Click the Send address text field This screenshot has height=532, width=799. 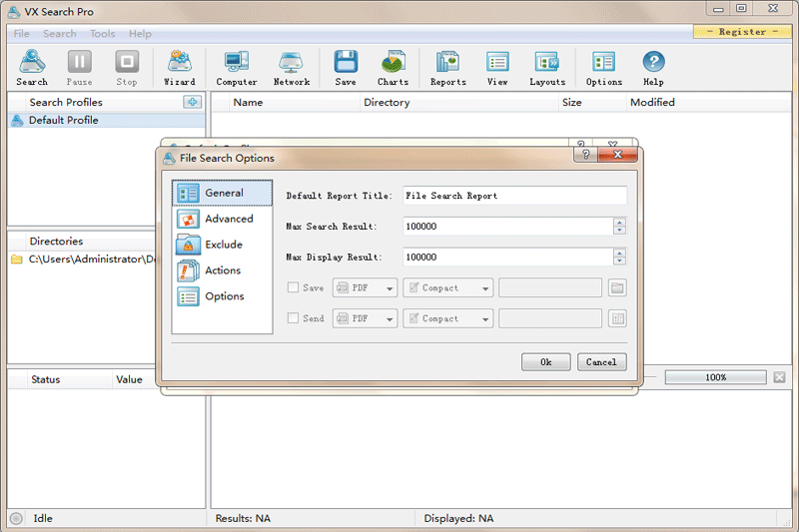[550, 318]
